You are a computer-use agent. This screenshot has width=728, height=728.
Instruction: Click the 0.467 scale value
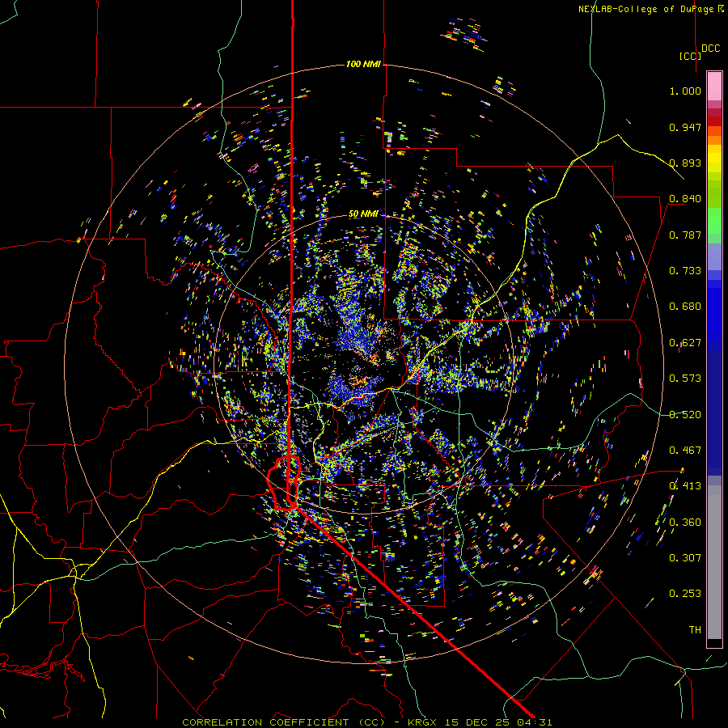coord(685,451)
